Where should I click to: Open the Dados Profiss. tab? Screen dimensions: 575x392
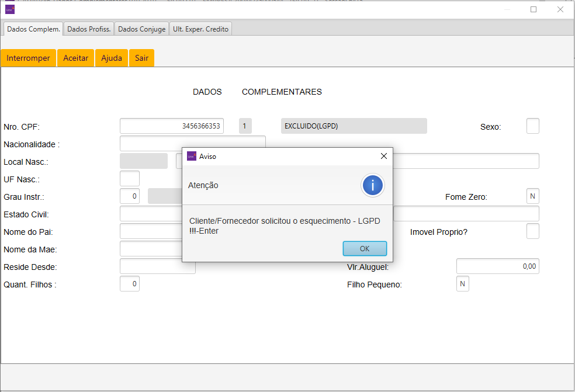point(89,29)
